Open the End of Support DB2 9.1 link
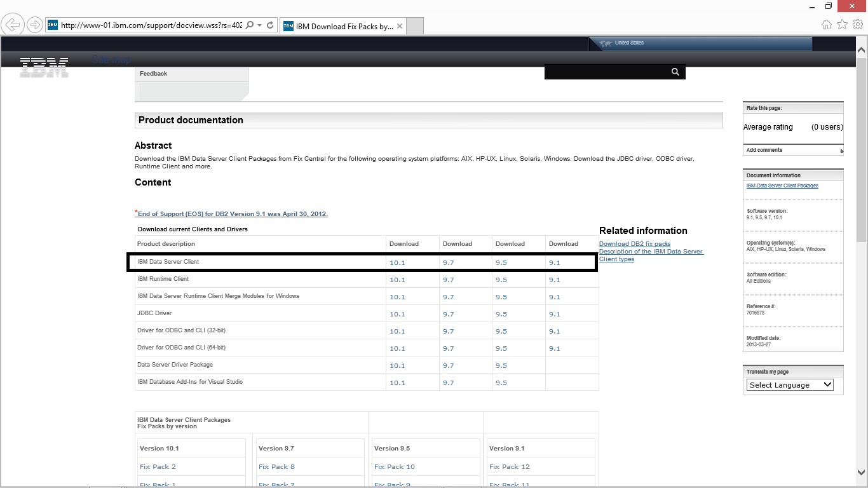This screenshot has width=868, height=488. pyautogui.click(x=233, y=214)
